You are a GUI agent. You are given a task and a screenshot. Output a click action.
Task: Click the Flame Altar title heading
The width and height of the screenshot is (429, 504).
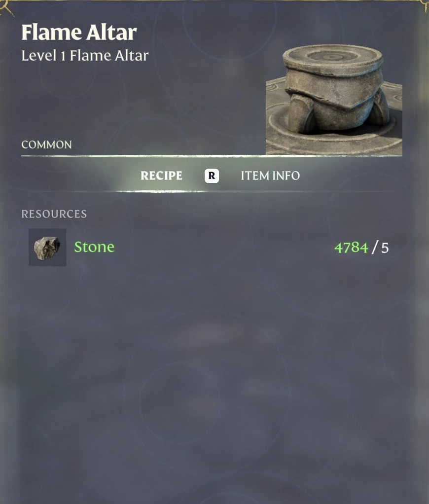tap(79, 33)
